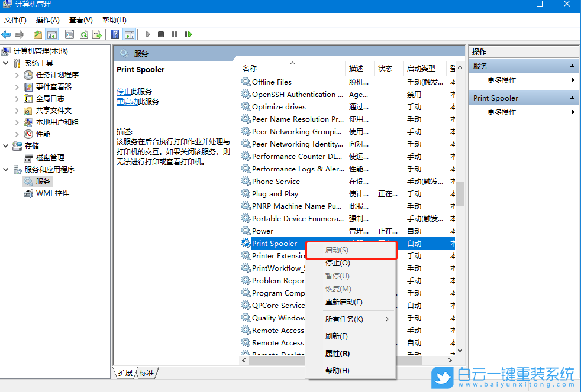Image resolution: width=581 pixels, height=392 pixels.
Task: Expand the 任务计划程序 tree node
Action: point(17,75)
